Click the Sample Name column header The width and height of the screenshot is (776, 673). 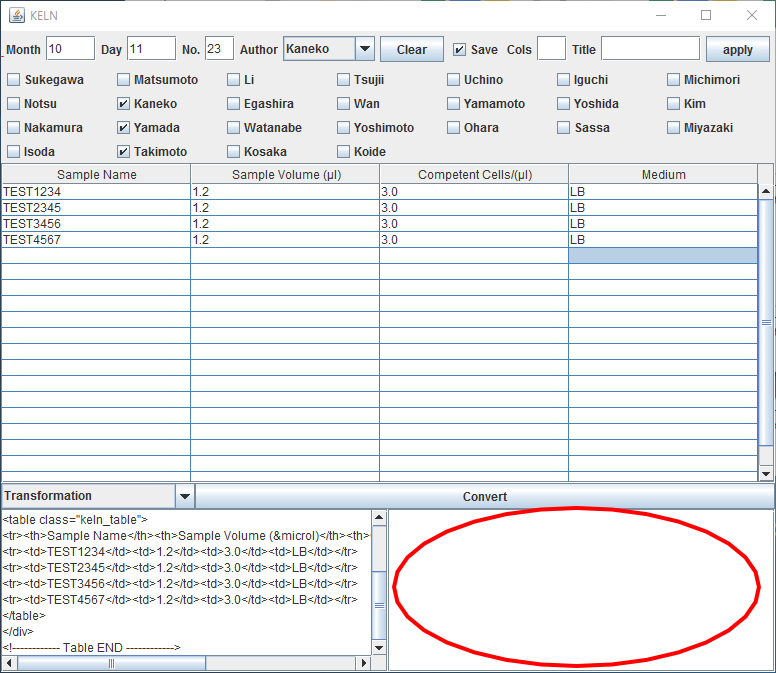tap(97, 175)
